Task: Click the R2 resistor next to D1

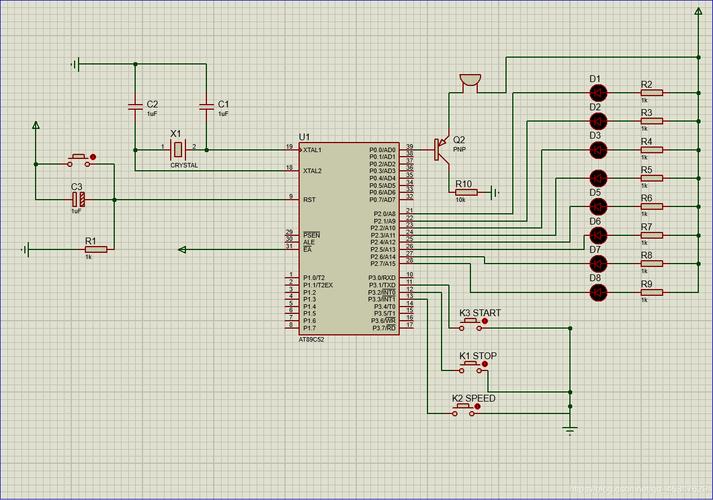Action: pos(648,92)
